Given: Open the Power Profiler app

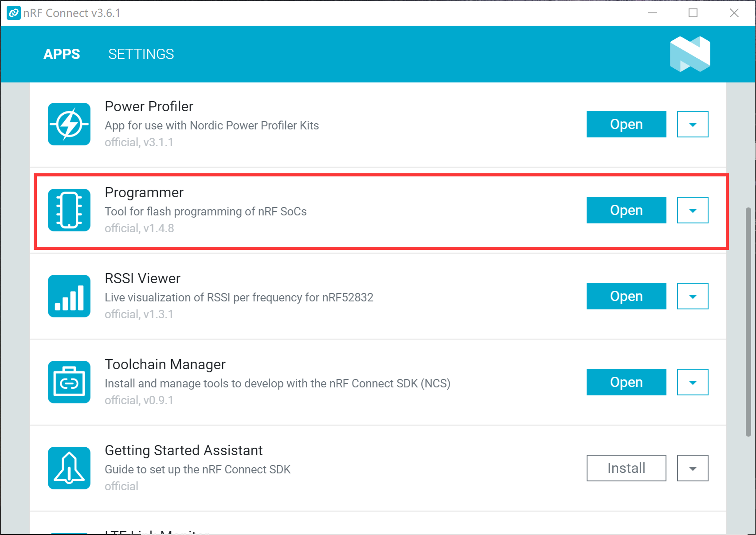Looking at the screenshot, I should (x=626, y=124).
